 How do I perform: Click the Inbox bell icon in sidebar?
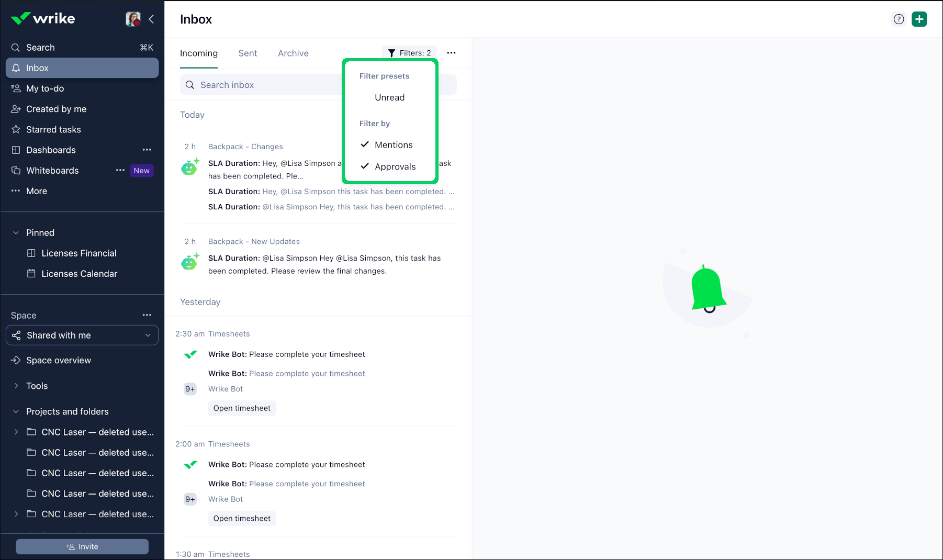tap(16, 68)
